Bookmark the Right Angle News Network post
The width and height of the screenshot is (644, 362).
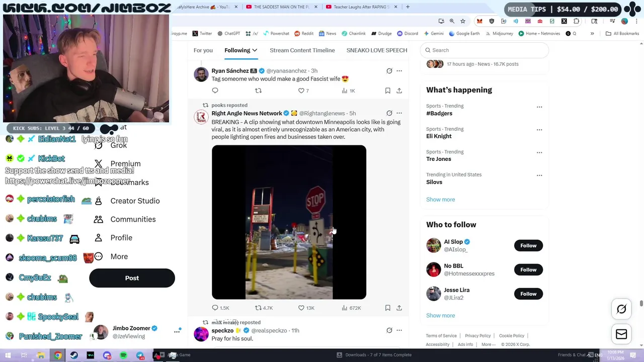(387, 308)
